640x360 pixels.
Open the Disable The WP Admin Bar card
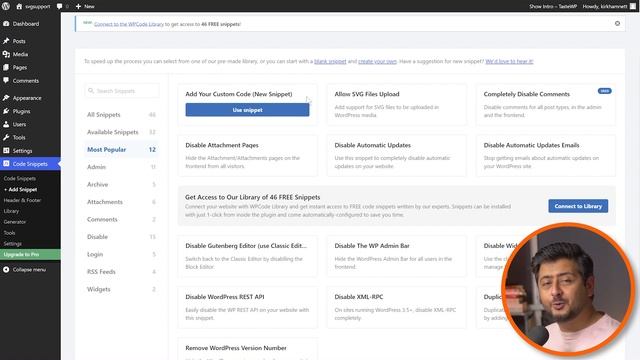pyautogui.click(x=396, y=256)
